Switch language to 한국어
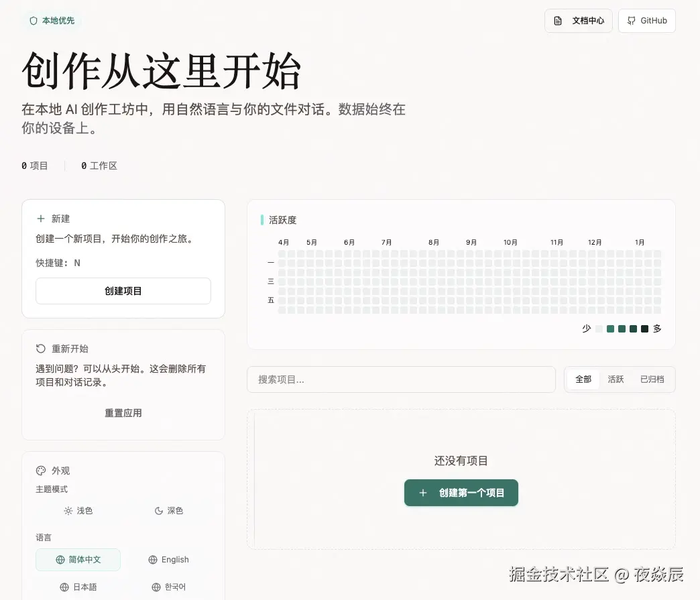Viewport: 700px width, 600px height. click(x=169, y=587)
